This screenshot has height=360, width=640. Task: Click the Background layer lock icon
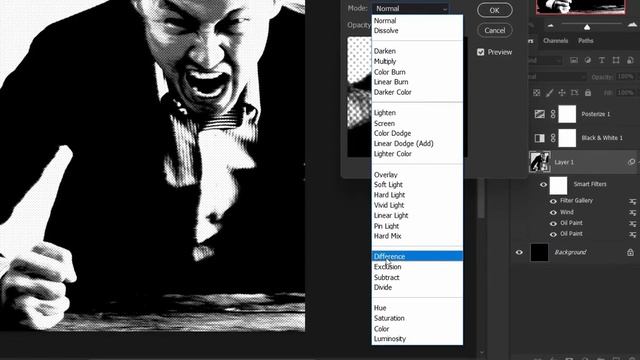tap(630, 252)
